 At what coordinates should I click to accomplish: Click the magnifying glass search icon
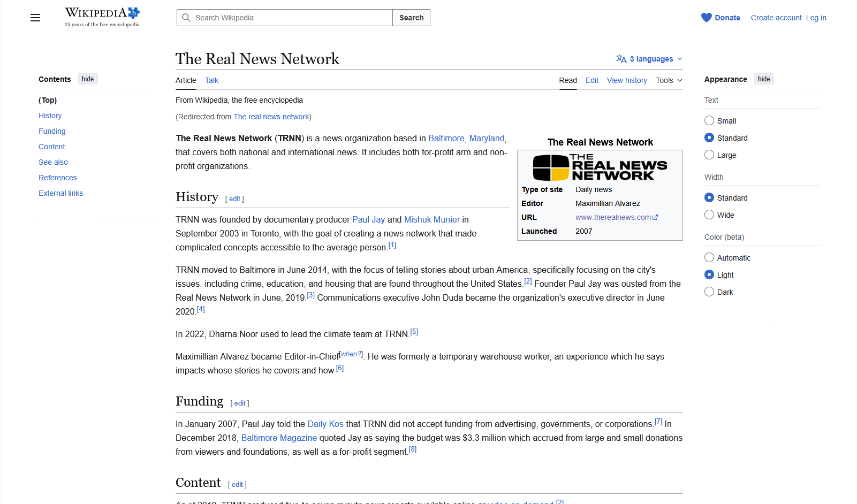pos(186,18)
